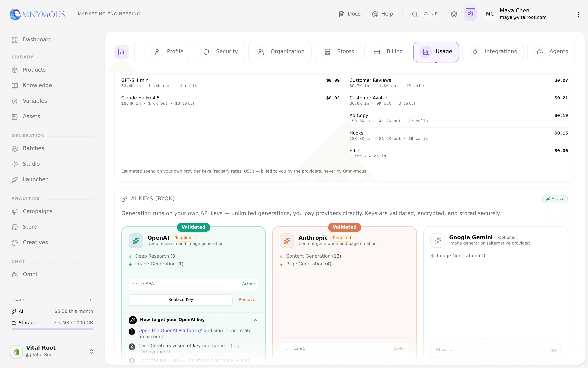Switch to the Security tab
Image resolution: width=588 pixels, height=368 pixels.
[x=219, y=52]
